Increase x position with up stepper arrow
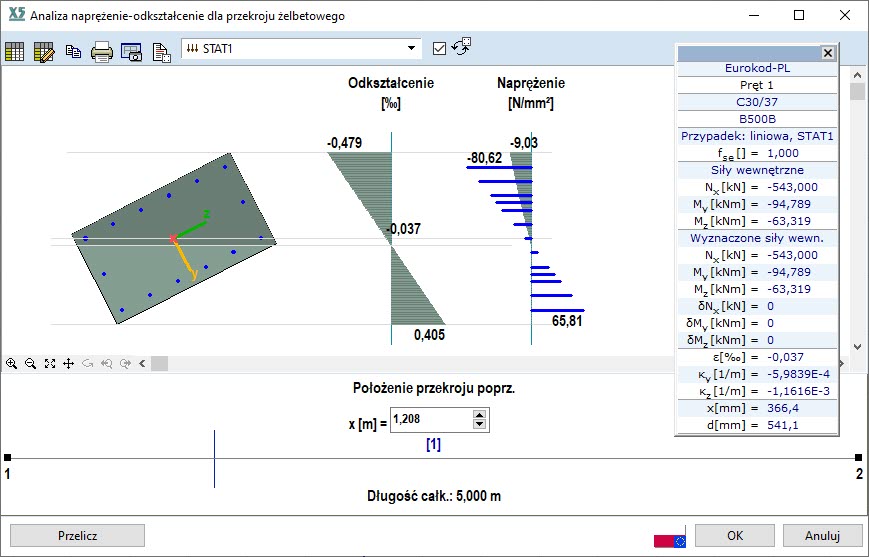The image size is (869, 557). point(480,416)
